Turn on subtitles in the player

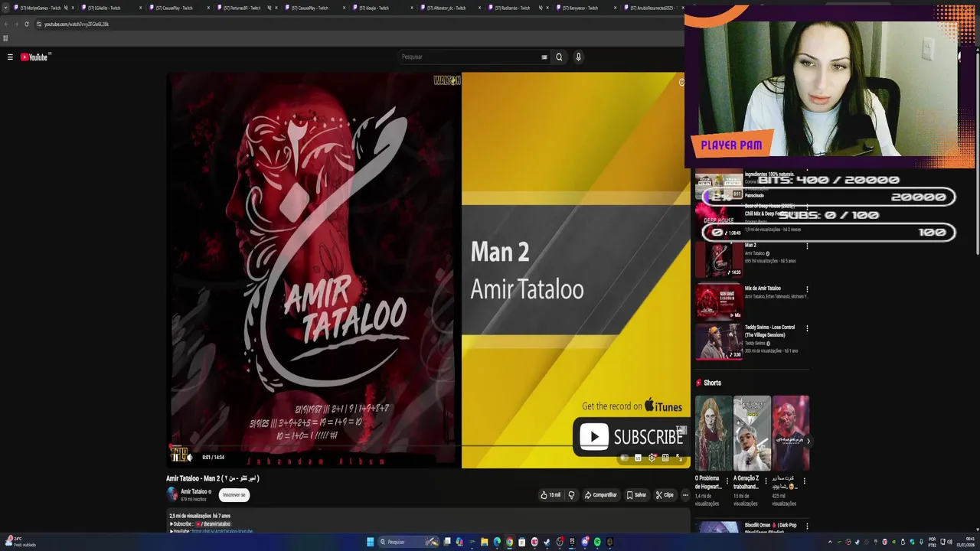(x=638, y=458)
